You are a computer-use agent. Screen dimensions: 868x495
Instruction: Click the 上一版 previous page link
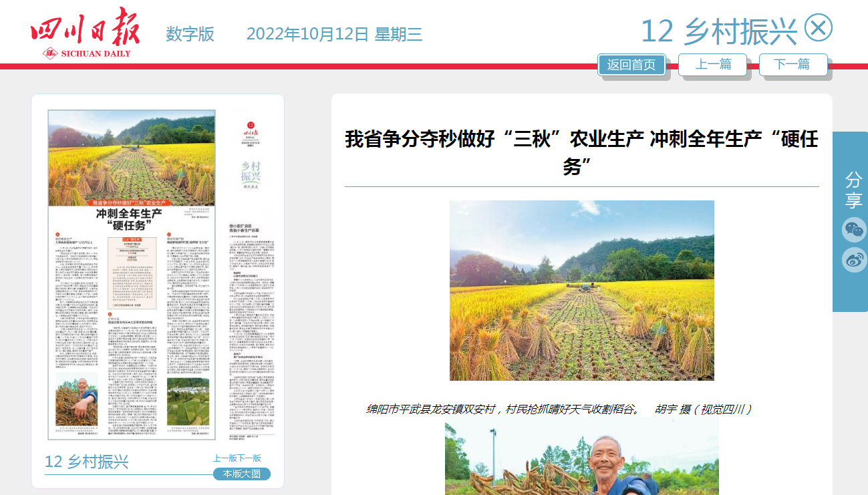click(225, 458)
